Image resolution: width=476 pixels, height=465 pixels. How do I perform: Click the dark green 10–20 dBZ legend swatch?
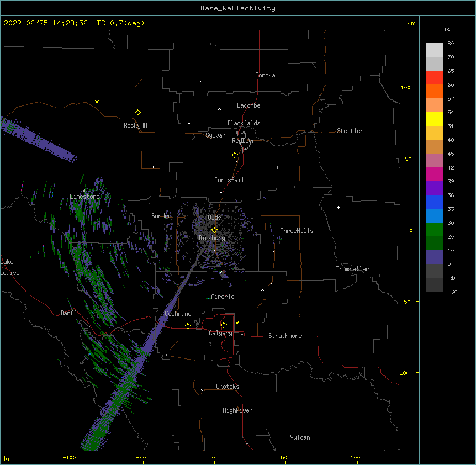(434, 244)
